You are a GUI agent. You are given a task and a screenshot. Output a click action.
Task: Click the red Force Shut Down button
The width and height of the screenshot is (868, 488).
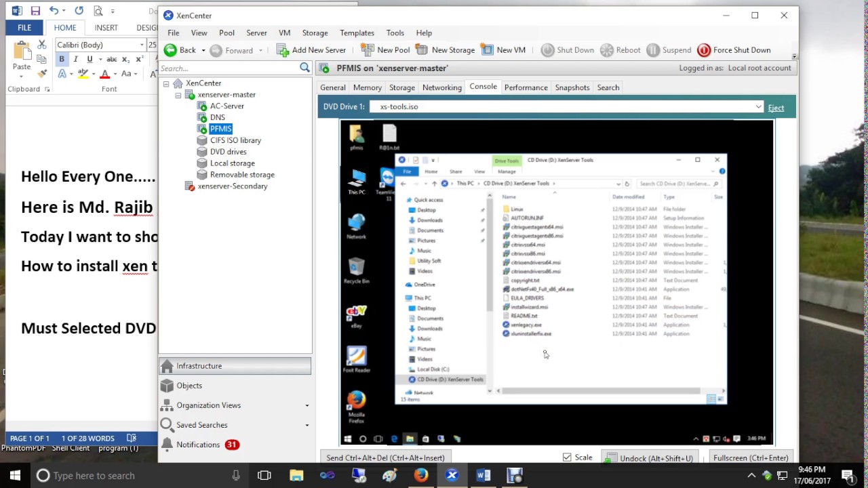click(734, 50)
